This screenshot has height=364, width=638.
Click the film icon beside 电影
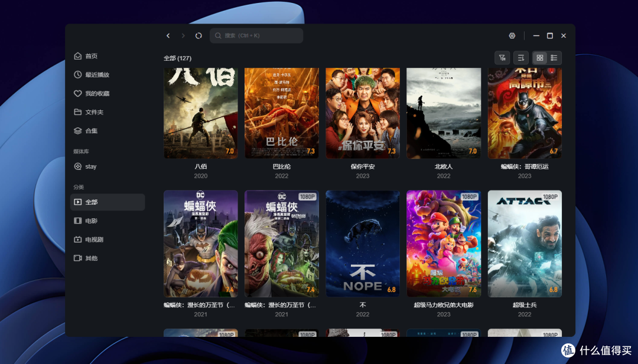(x=78, y=221)
